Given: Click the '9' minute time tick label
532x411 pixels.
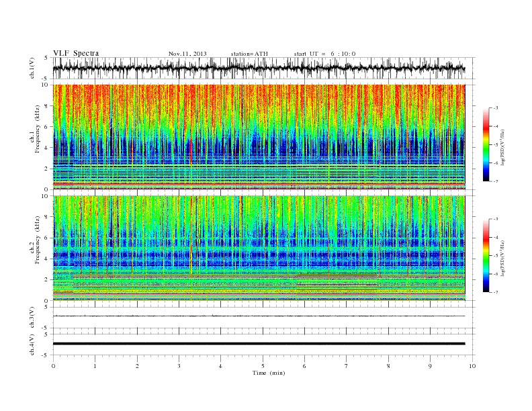Looking at the screenshot, I should (430, 366).
